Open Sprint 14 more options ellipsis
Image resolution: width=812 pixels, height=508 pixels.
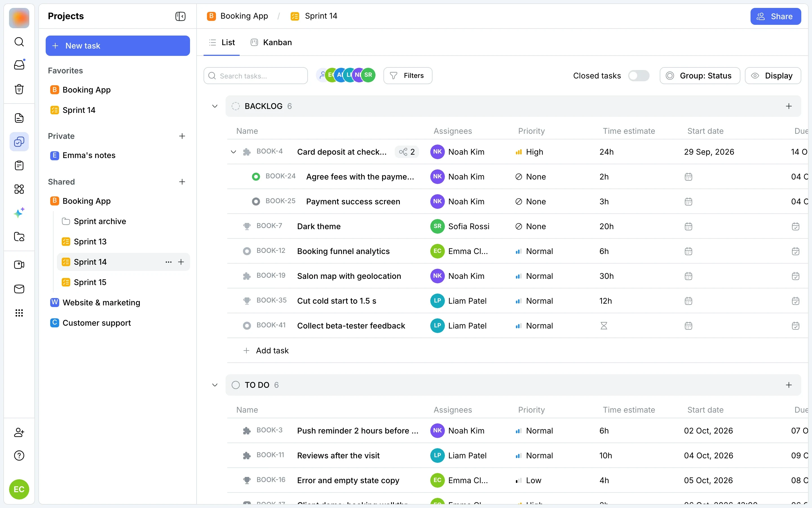[x=168, y=262]
